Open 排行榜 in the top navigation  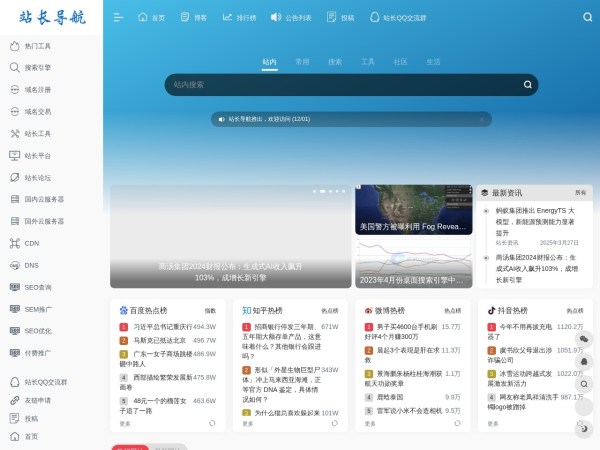tap(240, 18)
